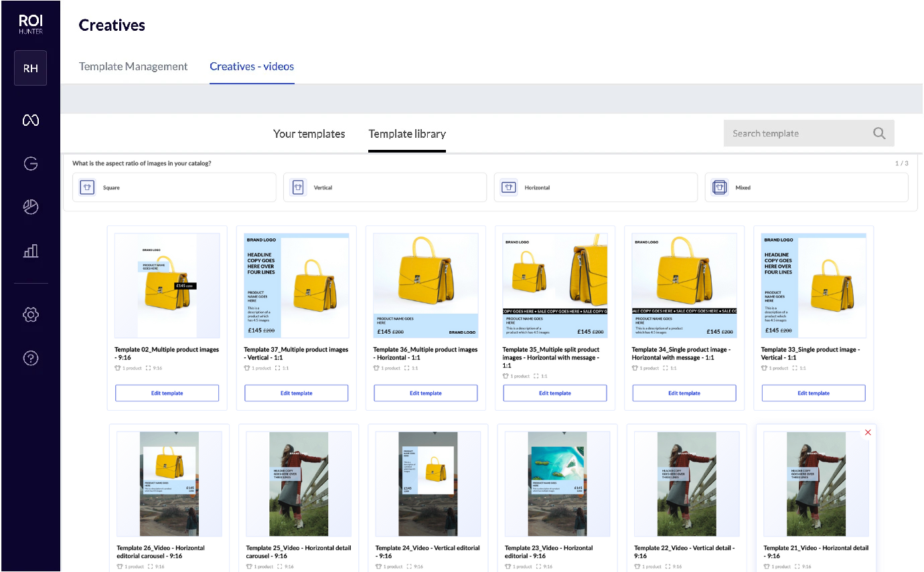The width and height of the screenshot is (924, 572).
Task: Edit template for Template 02
Action: pos(167,393)
